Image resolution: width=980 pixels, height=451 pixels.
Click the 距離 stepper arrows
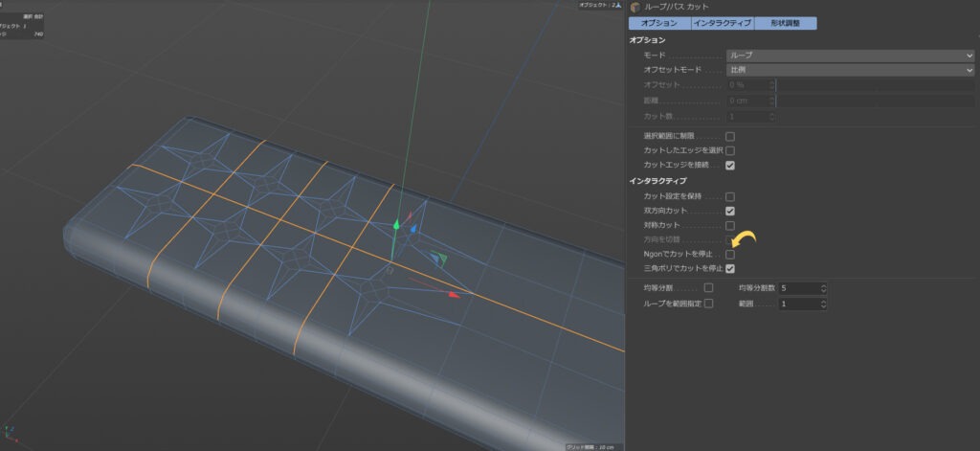(772, 101)
